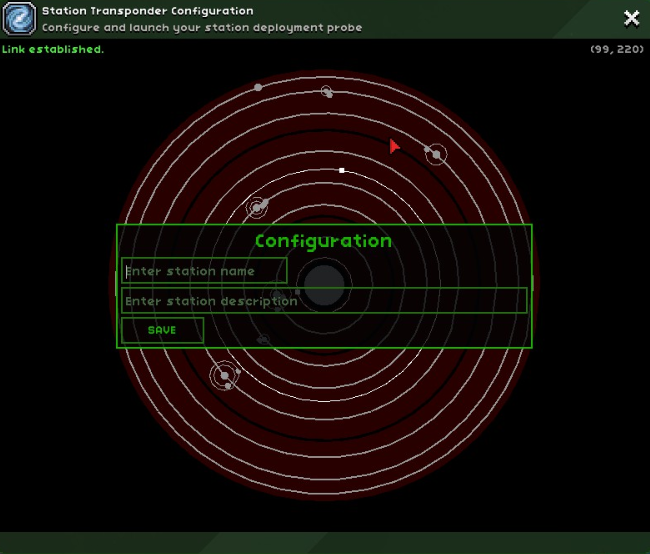
Task: Click the station description input field
Action: (324, 301)
